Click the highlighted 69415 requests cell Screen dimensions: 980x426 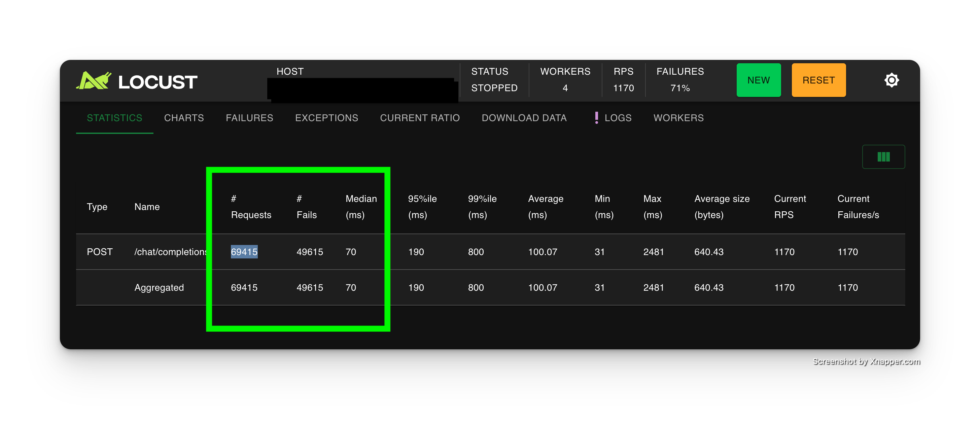[x=244, y=252]
